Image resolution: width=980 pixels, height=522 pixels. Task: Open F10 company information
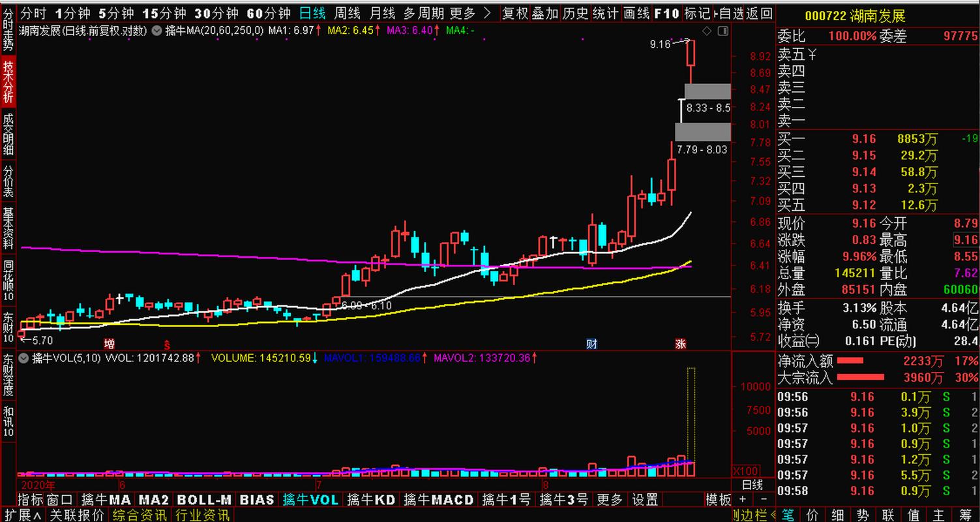click(x=666, y=13)
